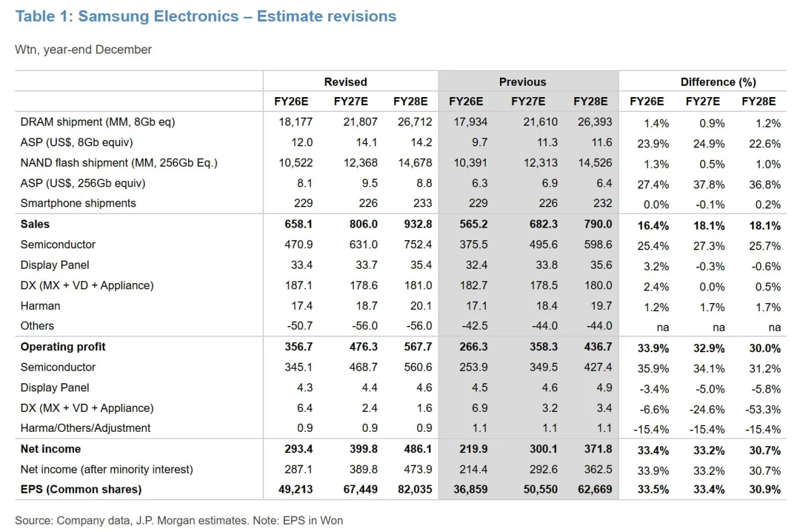Viewport: 797px width, 532px height.
Task: Select the Smartphone shipments row label
Action: coord(78,203)
